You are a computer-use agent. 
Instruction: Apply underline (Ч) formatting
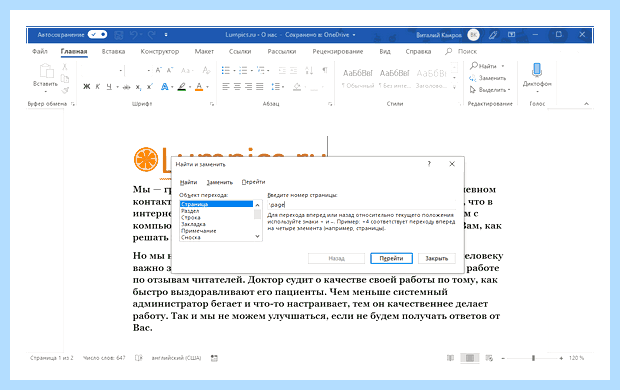(109, 87)
